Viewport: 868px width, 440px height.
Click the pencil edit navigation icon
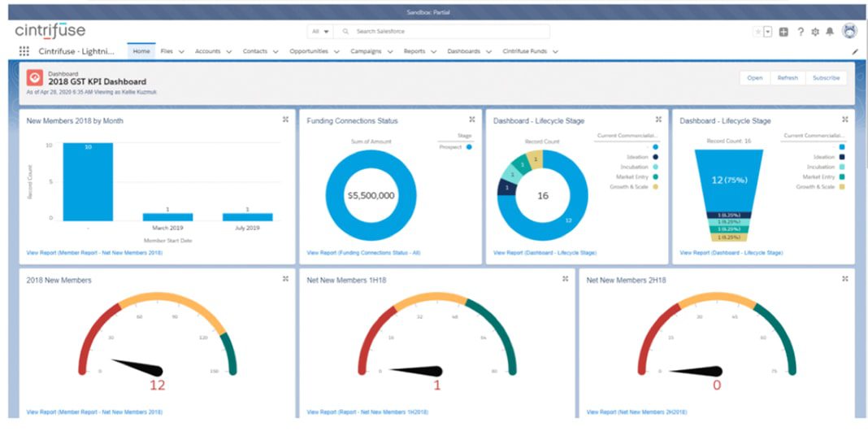click(855, 51)
